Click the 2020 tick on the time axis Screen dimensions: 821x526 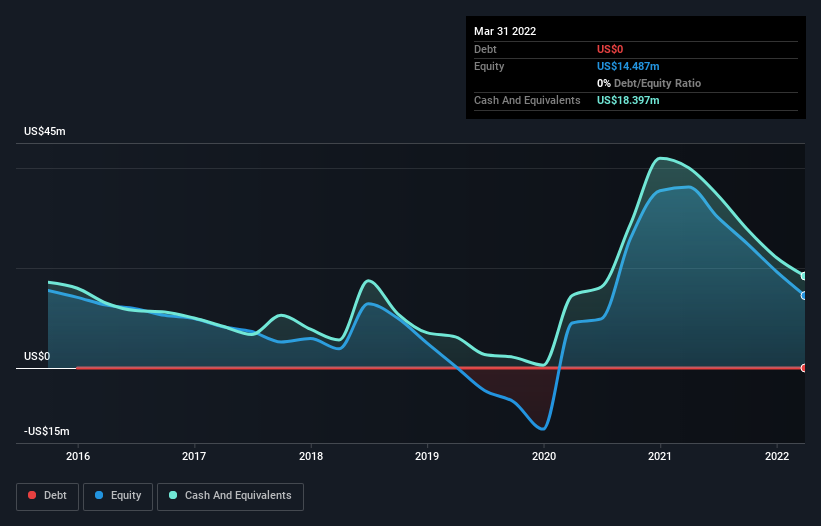pos(544,456)
